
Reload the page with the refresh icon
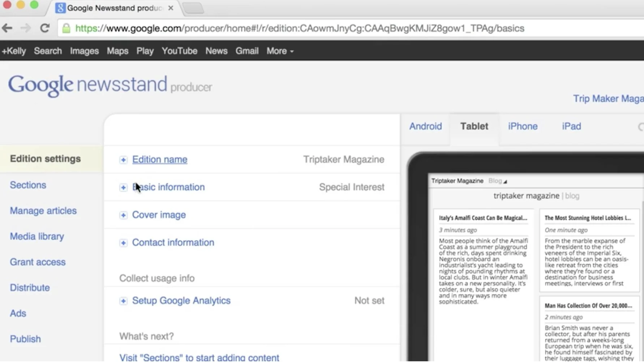click(x=45, y=28)
